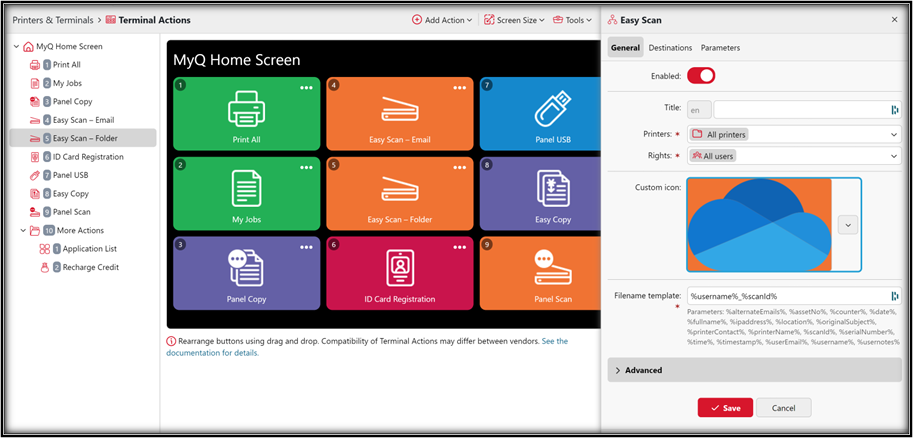Click the Title text input field
Image resolution: width=913 pixels, height=438 pixels.
click(x=801, y=110)
